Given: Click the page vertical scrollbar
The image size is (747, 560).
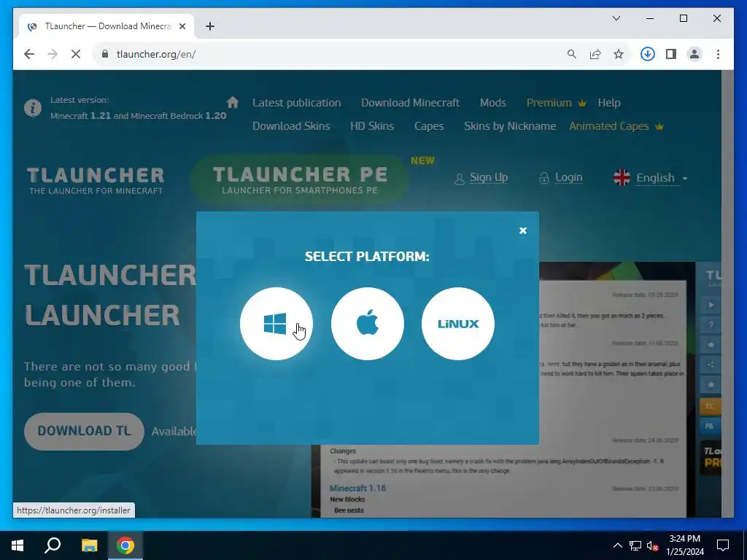Looking at the screenshot, I should (x=727, y=294).
